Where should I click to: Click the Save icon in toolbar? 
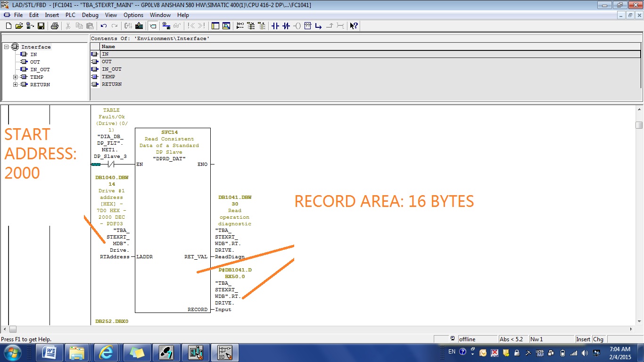[41, 26]
